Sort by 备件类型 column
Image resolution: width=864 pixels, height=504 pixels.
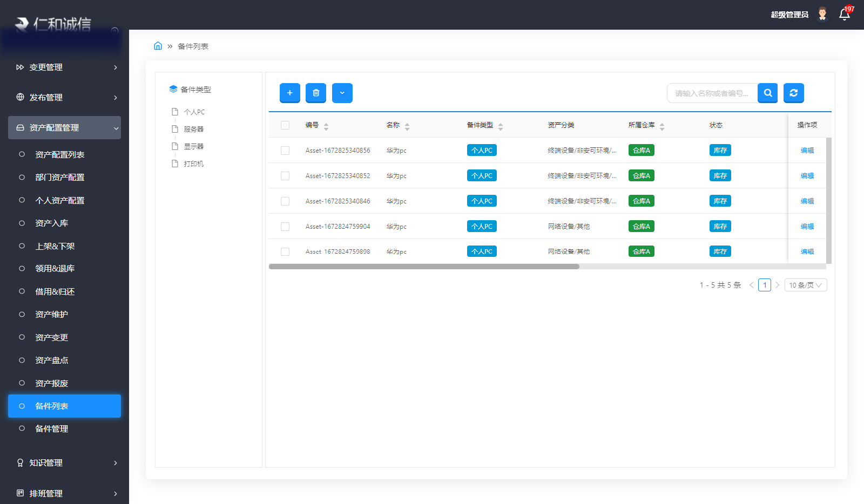(x=501, y=126)
